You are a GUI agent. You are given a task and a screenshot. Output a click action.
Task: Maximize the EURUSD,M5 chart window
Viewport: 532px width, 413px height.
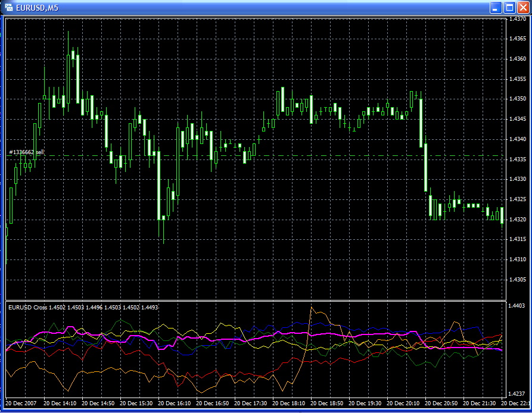pyautogui.click(x=509, y=8)
